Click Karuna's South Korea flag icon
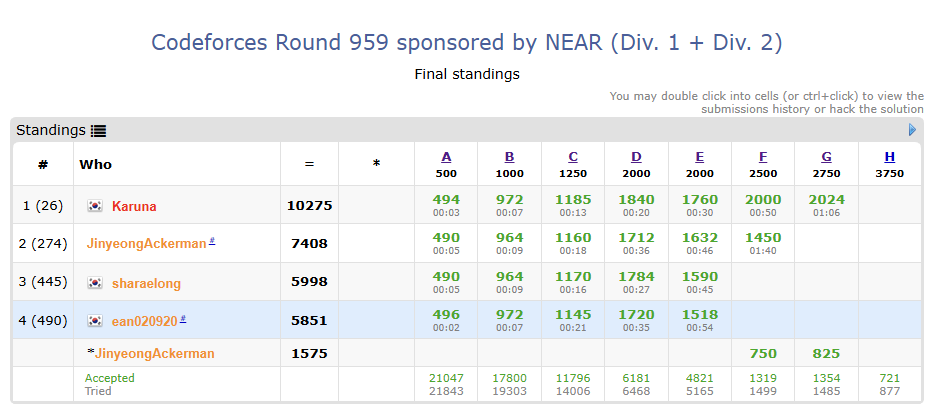 tap(95, 206)
